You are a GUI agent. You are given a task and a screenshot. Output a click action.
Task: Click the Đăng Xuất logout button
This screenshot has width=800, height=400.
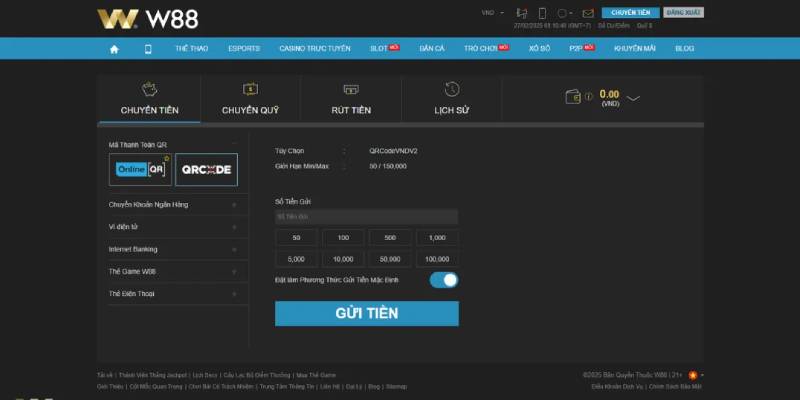[684, 13]
